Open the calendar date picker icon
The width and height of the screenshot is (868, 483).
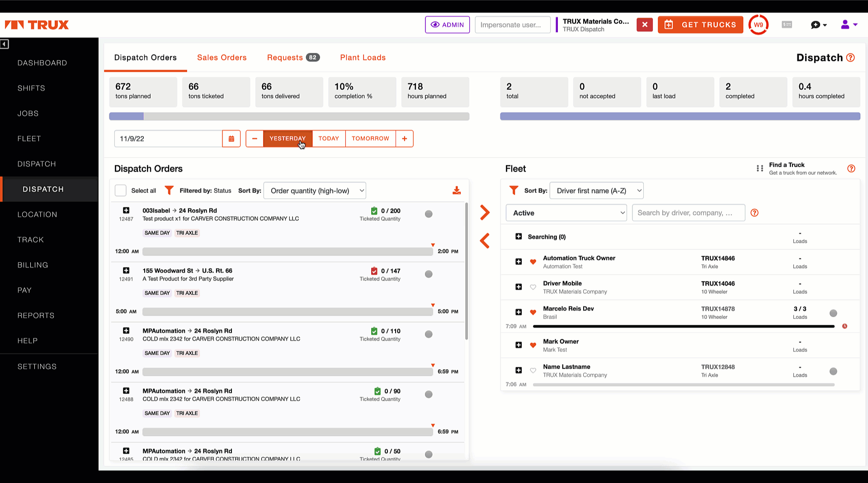click(231, 139)
